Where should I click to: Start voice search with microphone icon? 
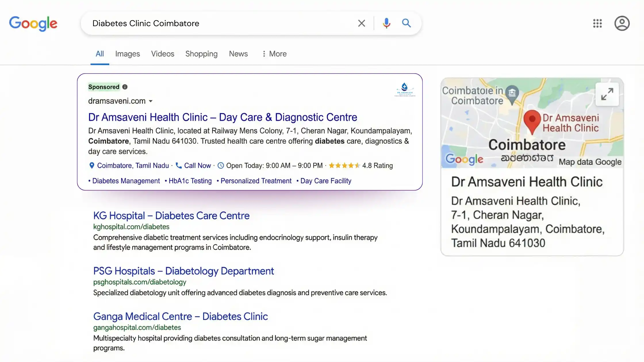point(386,23)
